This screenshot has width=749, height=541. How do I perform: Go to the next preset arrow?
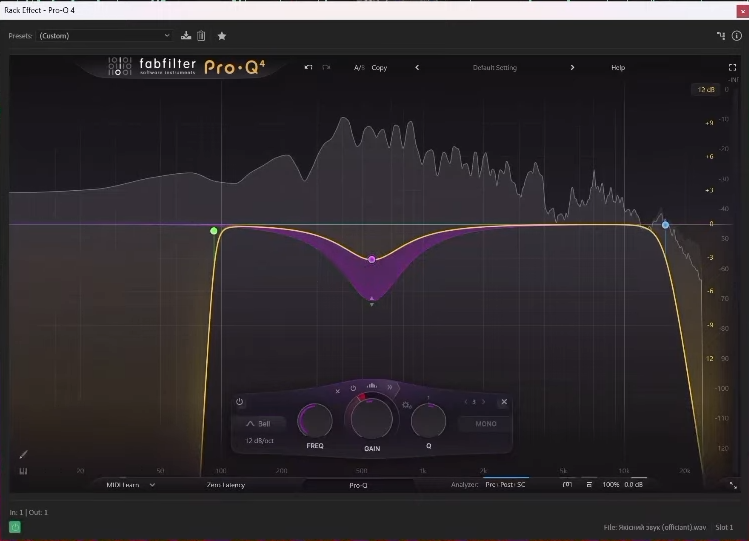point(572,67)
